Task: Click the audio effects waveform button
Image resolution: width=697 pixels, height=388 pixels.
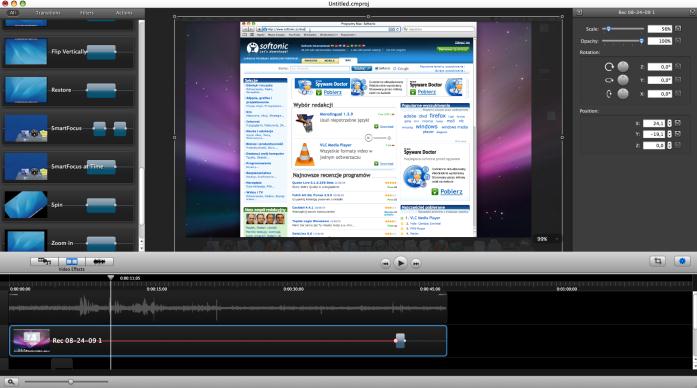Action: click(99, 261)
